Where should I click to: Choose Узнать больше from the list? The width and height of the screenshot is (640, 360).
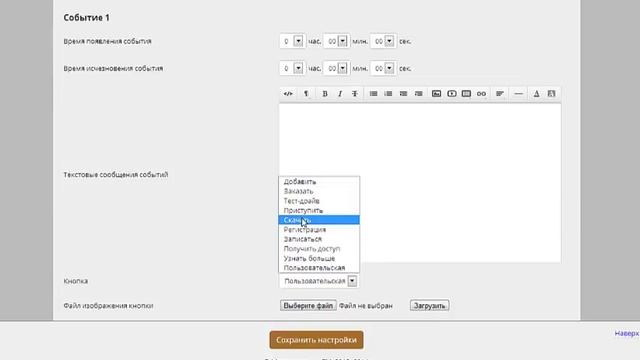(319, 258)
